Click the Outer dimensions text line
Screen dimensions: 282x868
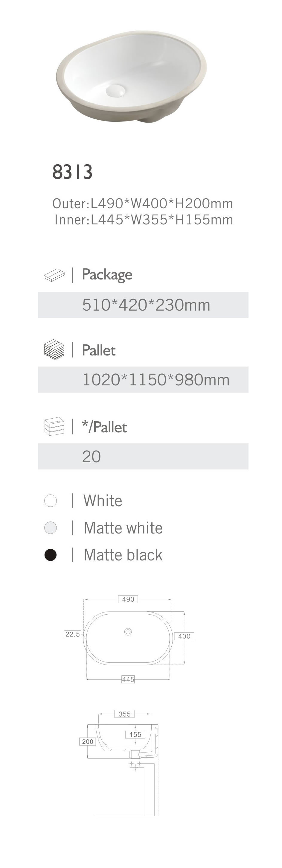(143, 203)
